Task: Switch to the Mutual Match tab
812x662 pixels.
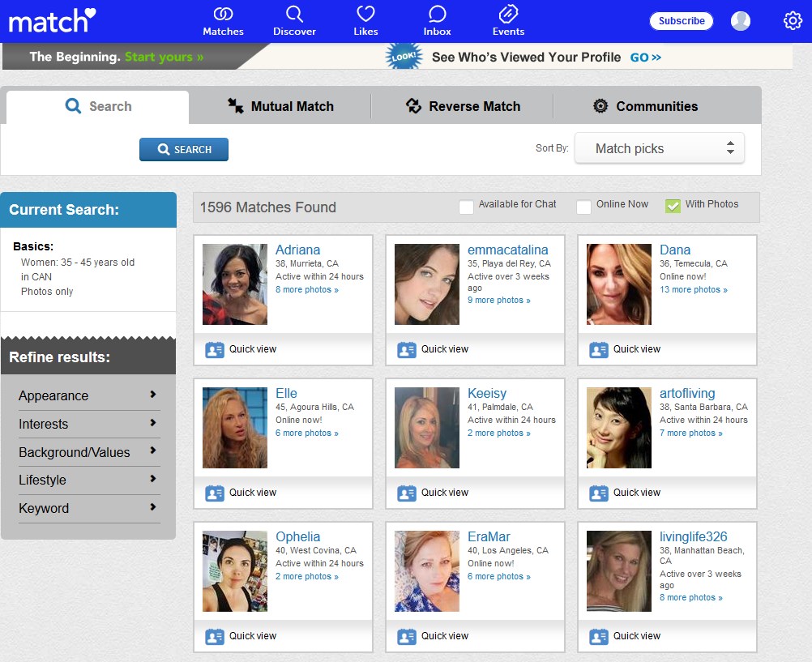Action: tap(280, 106)
